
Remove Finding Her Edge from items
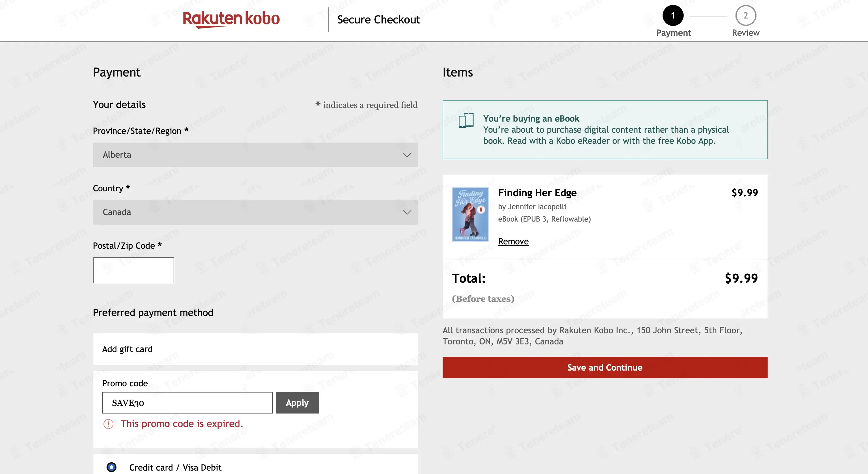tap(513, 241)
